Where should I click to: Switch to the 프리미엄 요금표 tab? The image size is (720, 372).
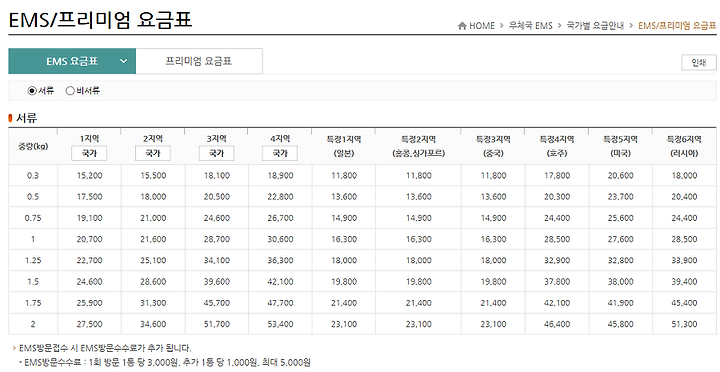(x=199, y=61)
